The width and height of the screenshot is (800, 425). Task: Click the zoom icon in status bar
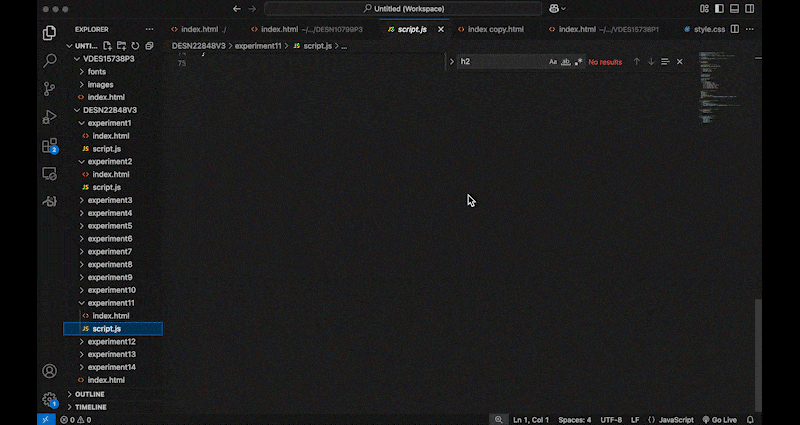click(498, 420)
